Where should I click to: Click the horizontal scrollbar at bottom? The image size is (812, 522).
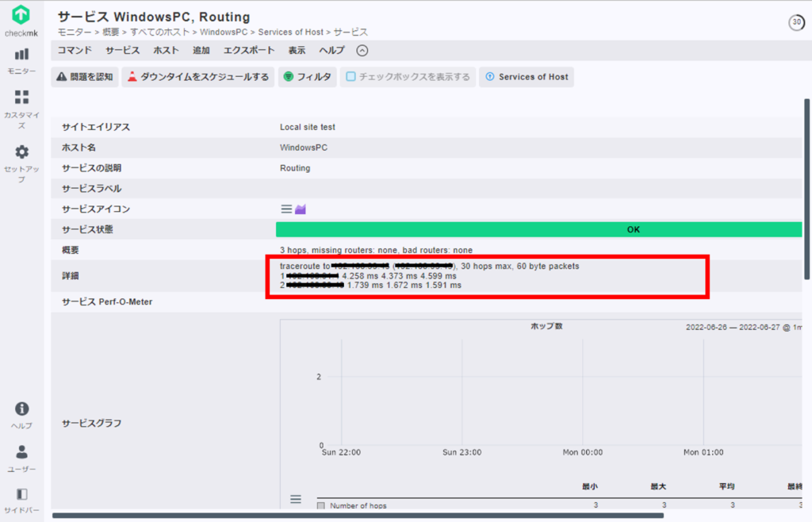coord(358,516)
